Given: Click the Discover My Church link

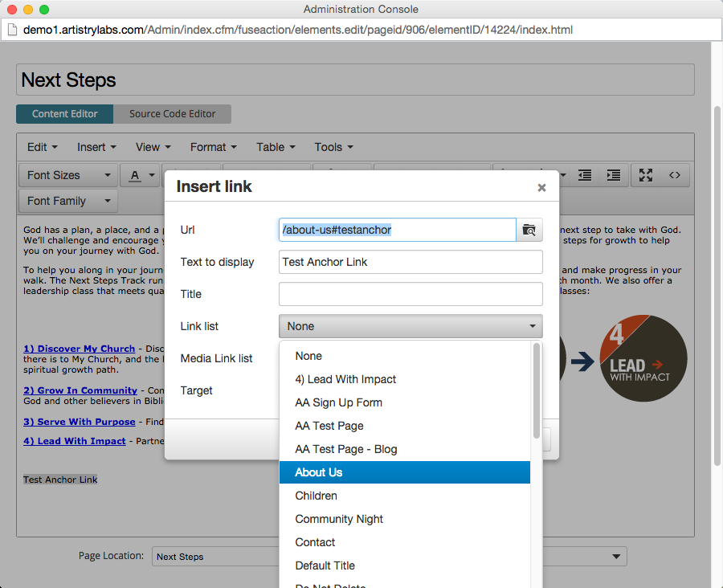Looking at the screenshot, I should point(80,349).
